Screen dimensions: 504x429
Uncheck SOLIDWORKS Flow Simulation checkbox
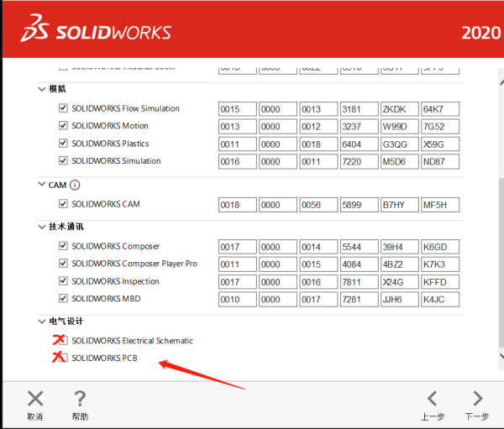click(x=63, y=109)
